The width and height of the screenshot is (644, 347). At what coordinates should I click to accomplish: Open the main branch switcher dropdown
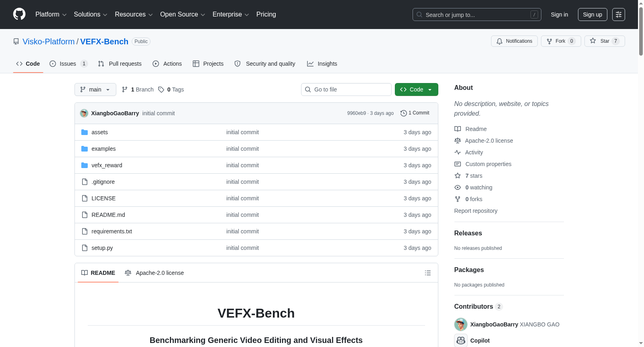point(95,89)
